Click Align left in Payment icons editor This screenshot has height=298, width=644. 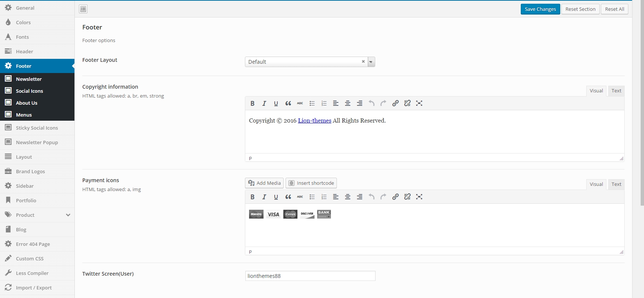coord(336,197)
